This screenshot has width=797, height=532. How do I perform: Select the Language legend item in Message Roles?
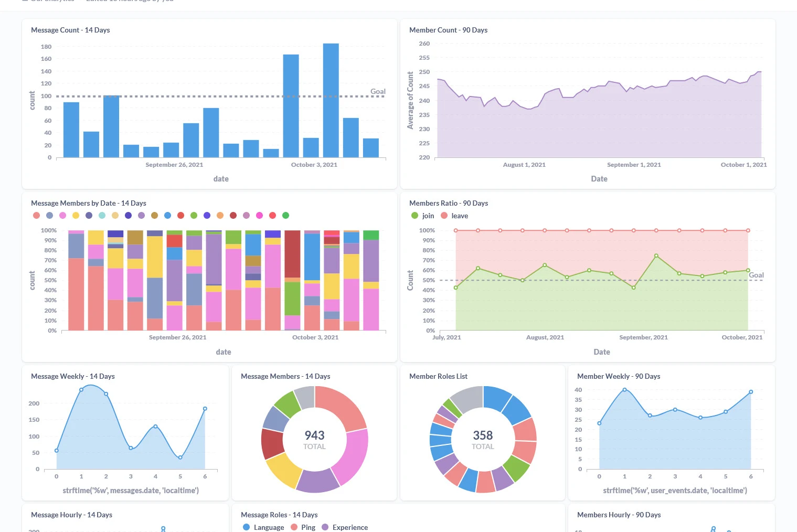coord(263,527)
